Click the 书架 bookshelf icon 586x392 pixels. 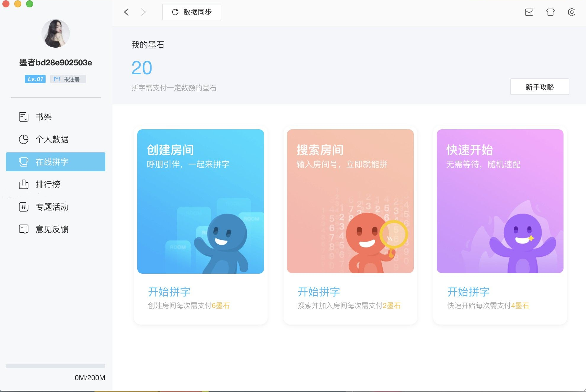click(24, 117)
